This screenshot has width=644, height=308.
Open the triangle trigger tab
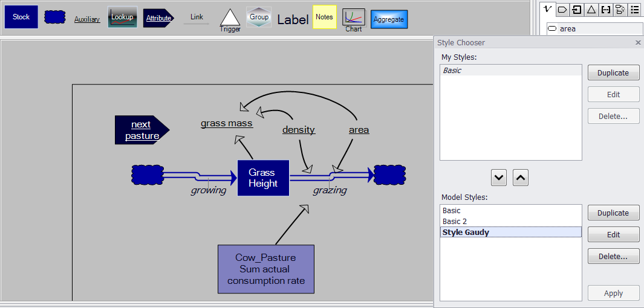tap(591, 10)
